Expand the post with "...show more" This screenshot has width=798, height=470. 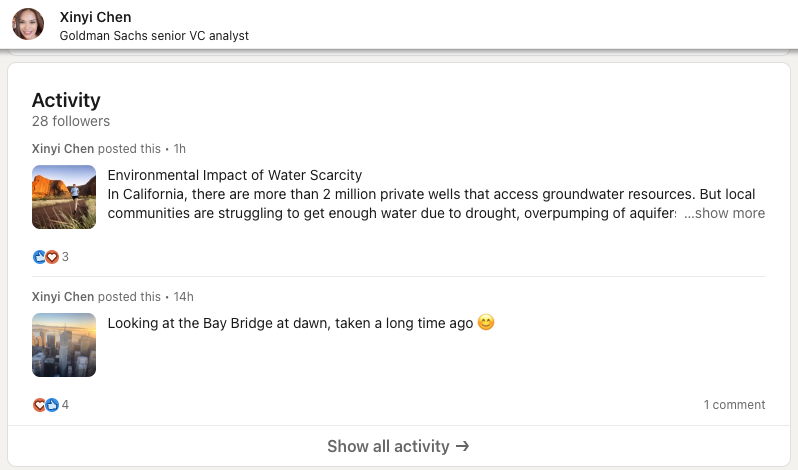(x=724, y=213)
